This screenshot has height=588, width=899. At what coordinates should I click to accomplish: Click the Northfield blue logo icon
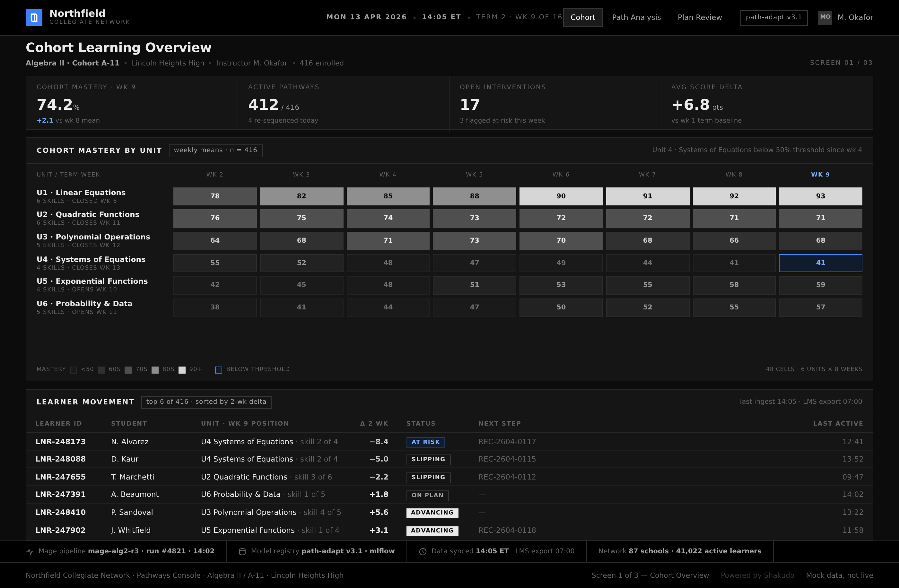pos(34,17)
